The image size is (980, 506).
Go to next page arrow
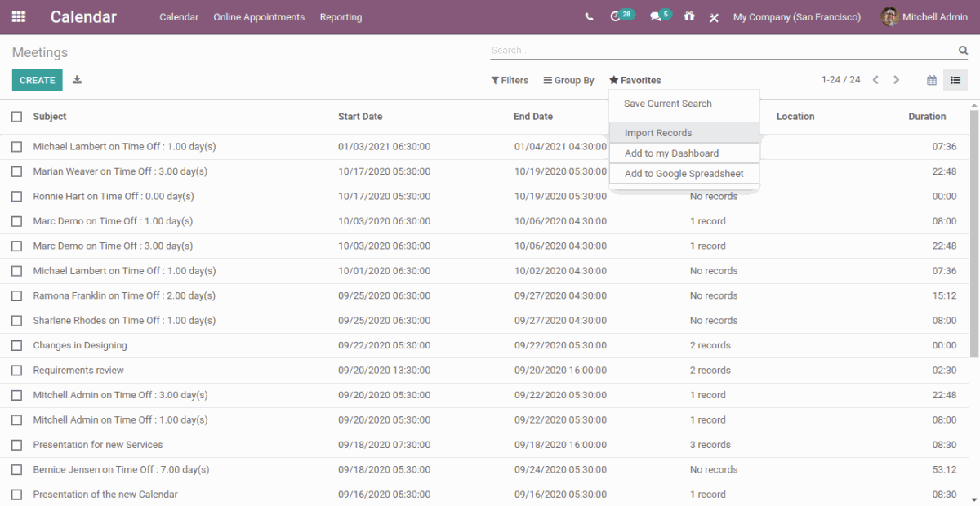pyautogui.click(x=896, y=80)
